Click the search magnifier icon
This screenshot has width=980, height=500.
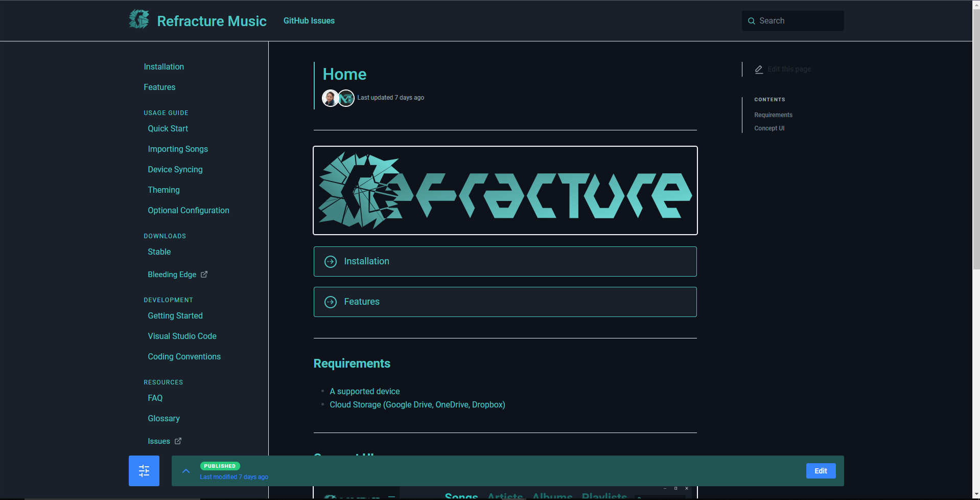click(752, 21)
